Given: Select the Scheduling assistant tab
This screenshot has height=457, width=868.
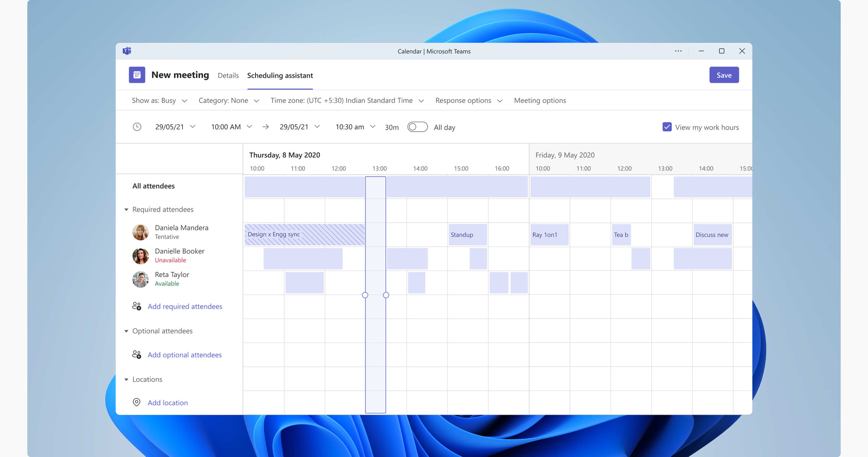Looking at the screenshot, I should pyautogui.click(x=280, y=75).
